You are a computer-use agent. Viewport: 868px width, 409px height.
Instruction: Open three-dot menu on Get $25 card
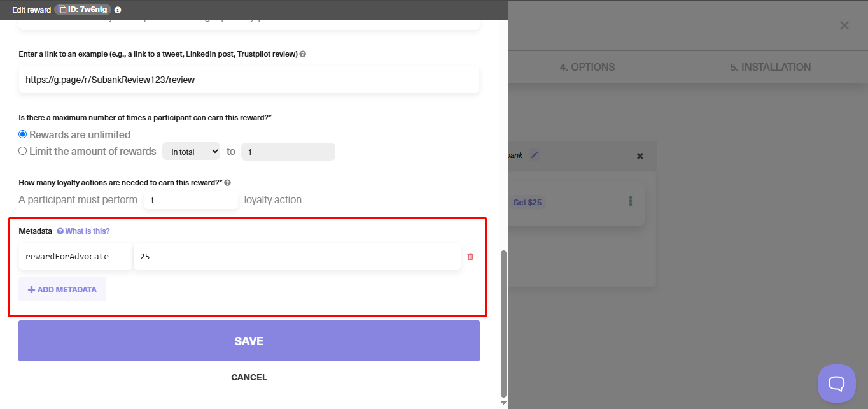coord(631,201)
